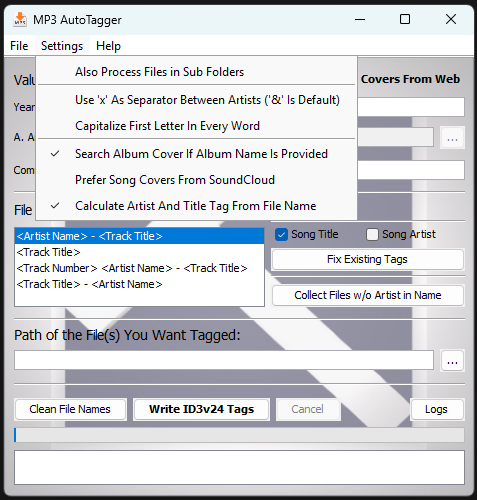Click the progress bar under the buttons
Screen dimensions: 477x500
pos(239,435)
